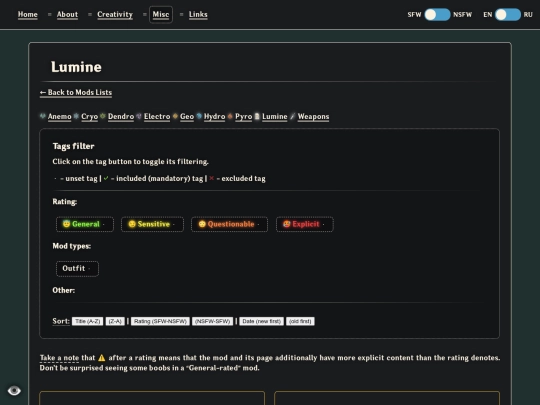Toggle the SFW/NSFW switch

pos(437,14)
